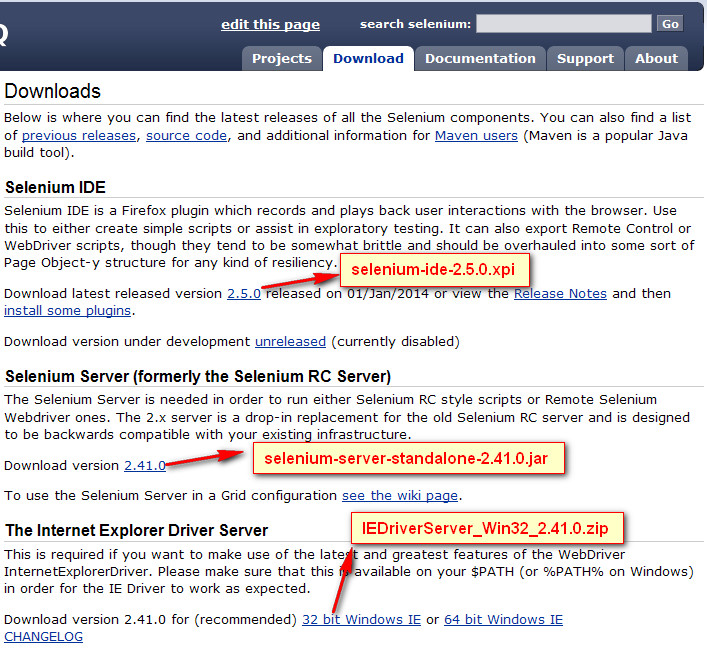This screenshot has height=659, width=707.
Task: Click 'The Internet Explorer Driver Server' heading
Action: 137,530
